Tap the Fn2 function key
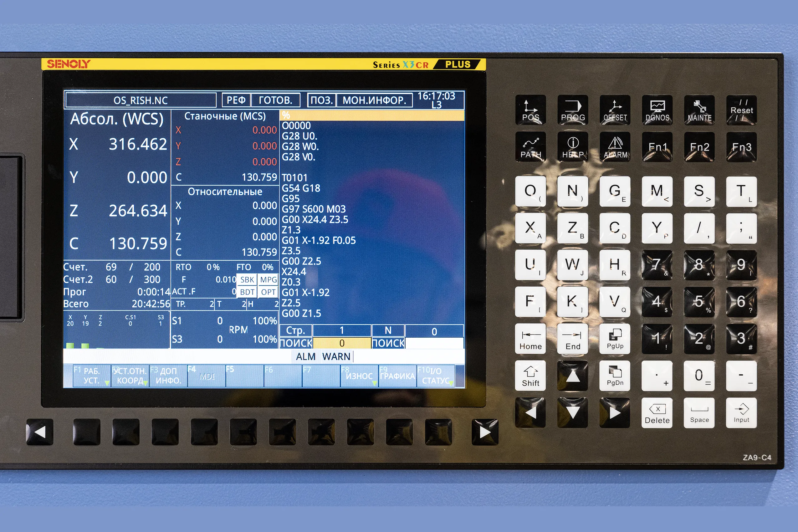 (x=699, y=147)
